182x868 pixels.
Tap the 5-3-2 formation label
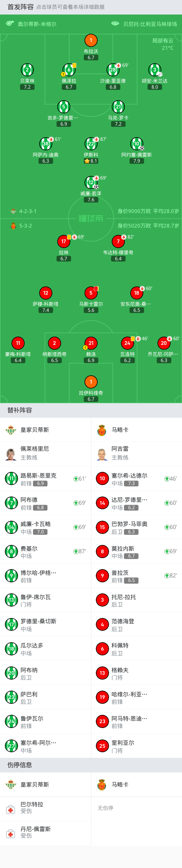[26, 226]
